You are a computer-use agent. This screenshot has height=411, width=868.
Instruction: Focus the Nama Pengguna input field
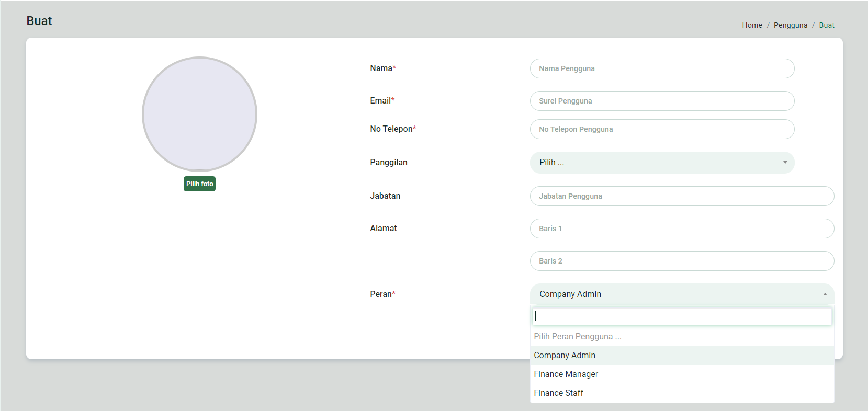click(x=662, y=68)
